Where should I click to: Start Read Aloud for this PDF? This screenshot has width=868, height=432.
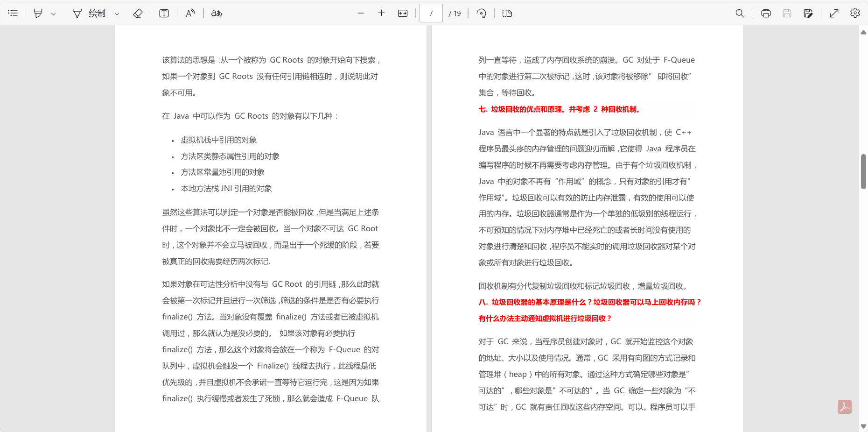tap(190, 13)
